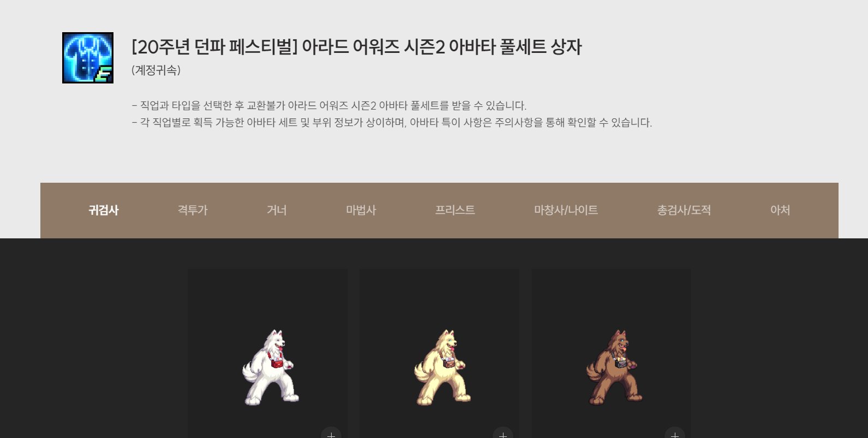Select the cream-colored wolf avatar sprite
The image size is (868, 438).
442,367
